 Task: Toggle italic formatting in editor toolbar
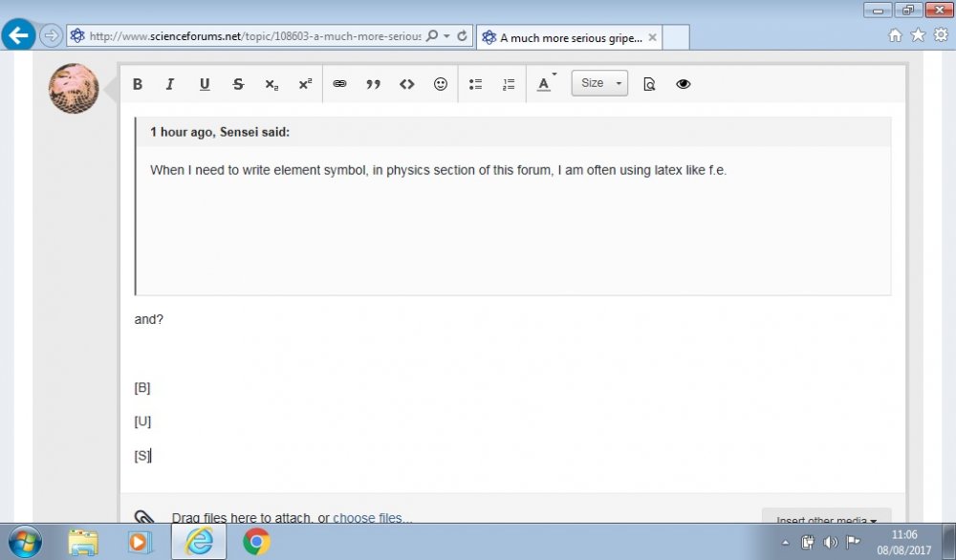tap(170, 84)
